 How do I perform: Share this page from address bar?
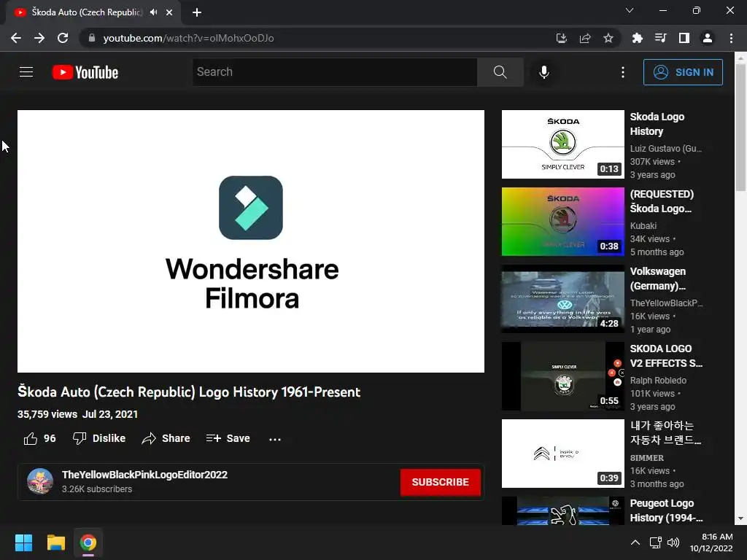585,38
